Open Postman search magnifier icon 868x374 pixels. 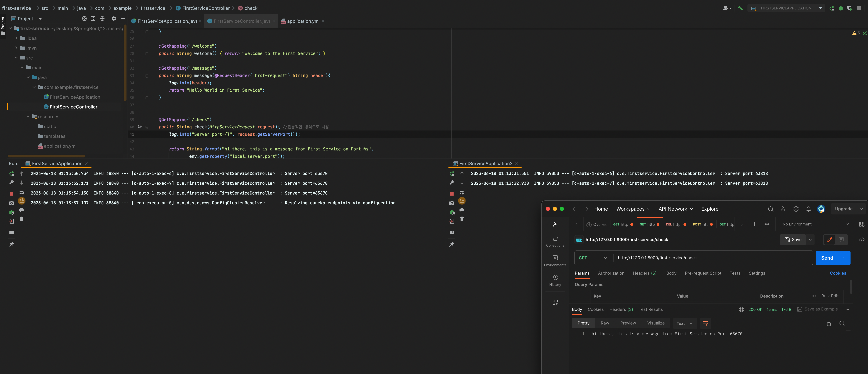point(770,209)
